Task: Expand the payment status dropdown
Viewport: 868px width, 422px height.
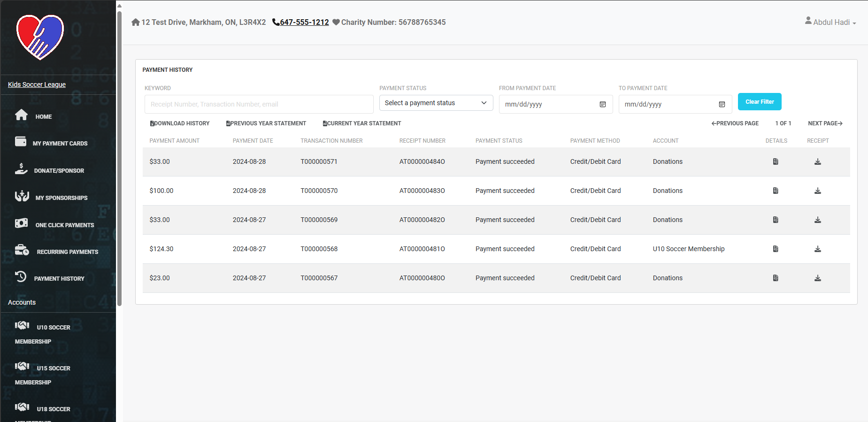Action: 436,103
